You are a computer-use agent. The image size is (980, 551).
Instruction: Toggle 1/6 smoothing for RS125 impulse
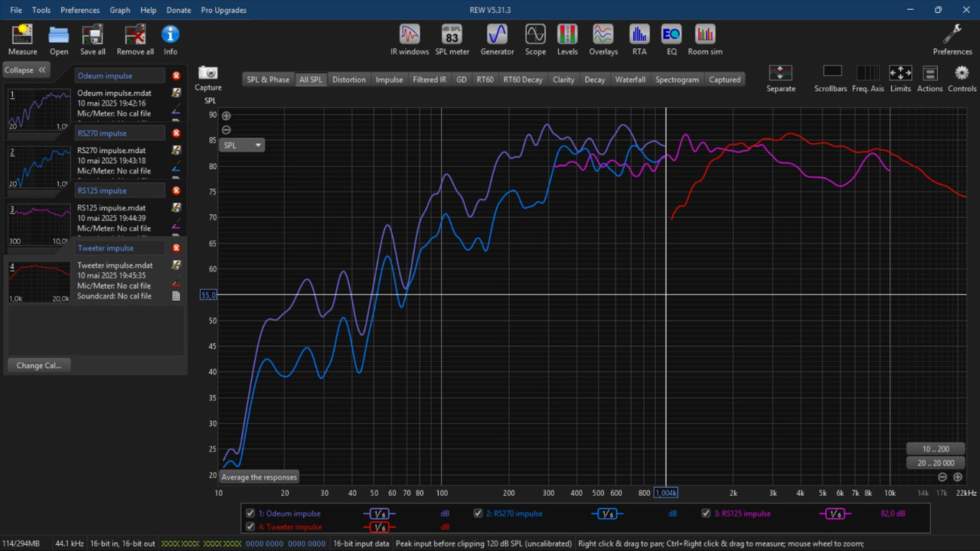tap(835, 514)
